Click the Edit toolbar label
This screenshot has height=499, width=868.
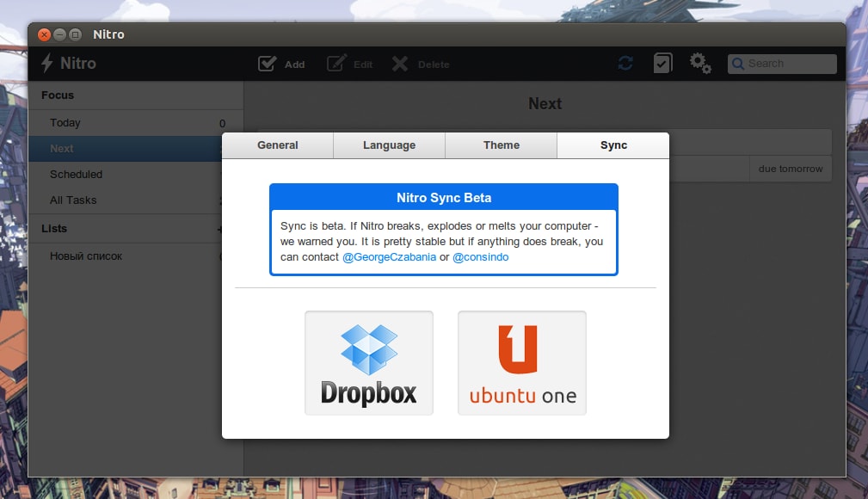click(363, 65)
